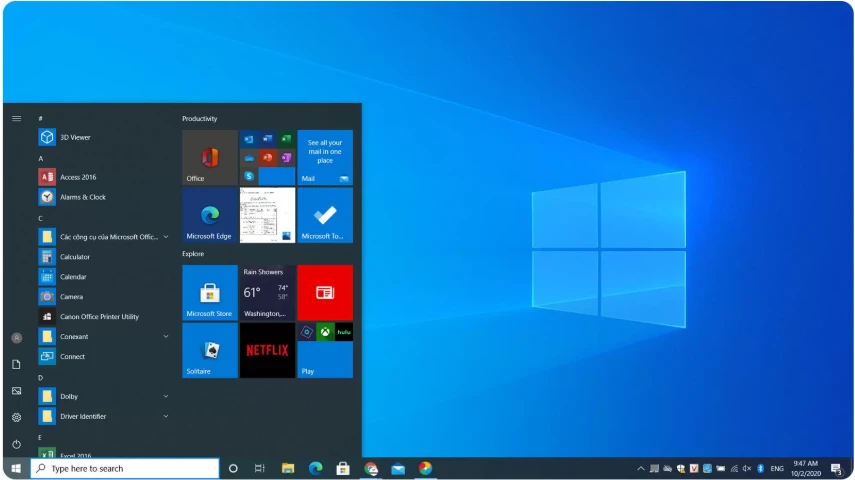Open the Microsoft To Do tile
Screen dimensions: 855x480
coord(325,215)
